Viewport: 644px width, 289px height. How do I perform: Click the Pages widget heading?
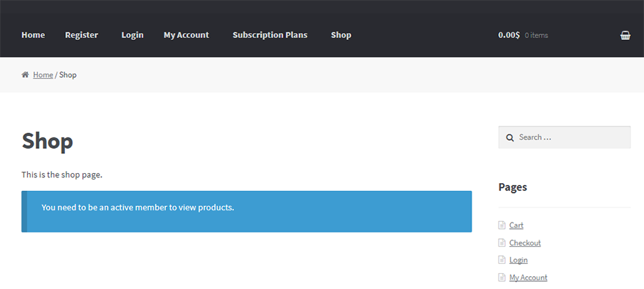(512, 187)
